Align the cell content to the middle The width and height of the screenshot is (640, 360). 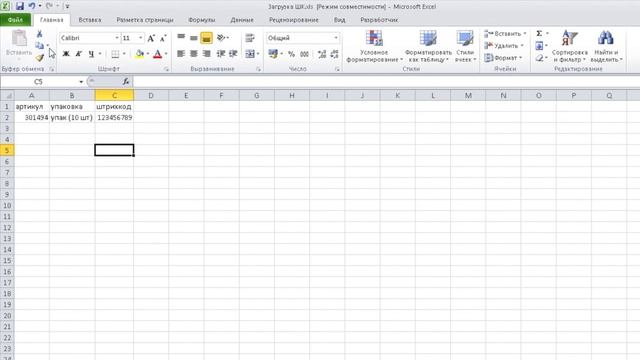point(193,38)
